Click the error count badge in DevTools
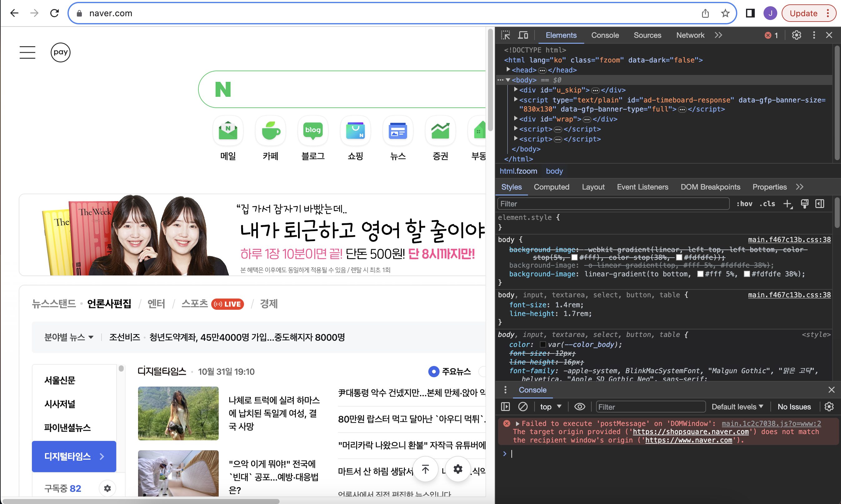This screenshot has height=504, width=841. click(771, 35)
